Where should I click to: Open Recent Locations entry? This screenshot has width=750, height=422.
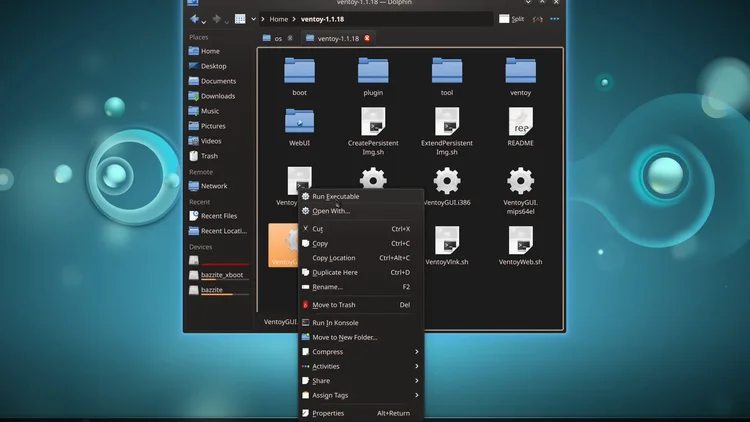[x=219, y=231]
